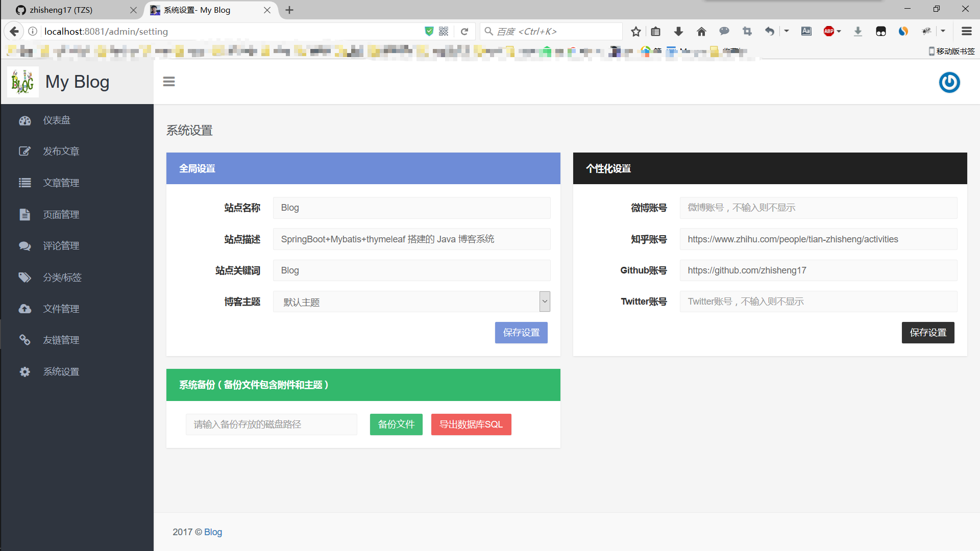Expand the Adblock Plus dropdown arrow
980x551 pixels.
(x=839, y=32)
